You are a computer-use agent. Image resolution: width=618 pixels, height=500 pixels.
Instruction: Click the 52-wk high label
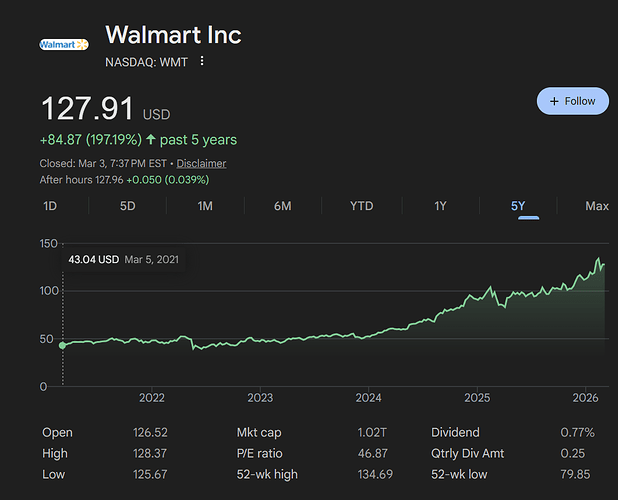268,474
